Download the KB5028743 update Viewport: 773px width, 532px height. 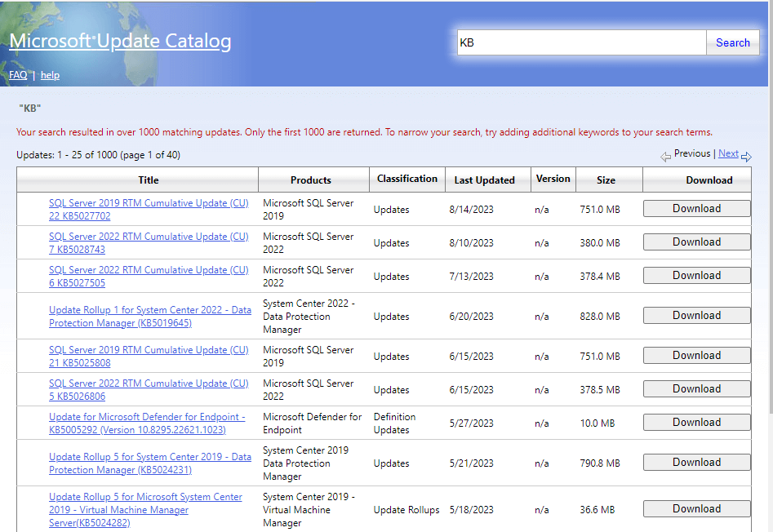point(696,242)
